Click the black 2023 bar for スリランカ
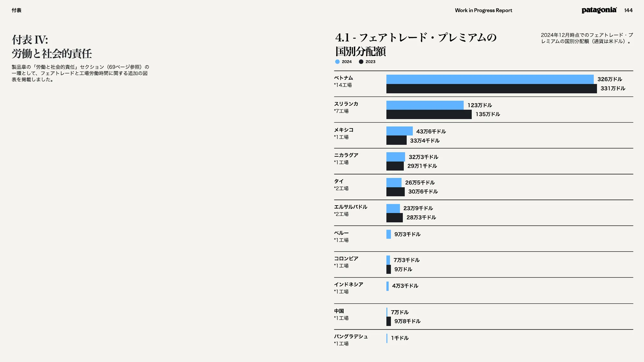 click(429, 114)
